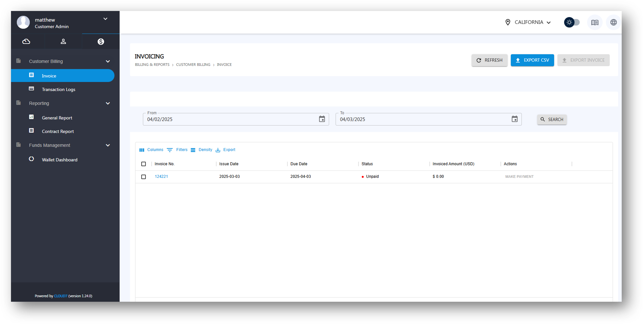Viewport: 644px width, 324px height.
Task: Open the documentation book icon
Action: [595, 22]
